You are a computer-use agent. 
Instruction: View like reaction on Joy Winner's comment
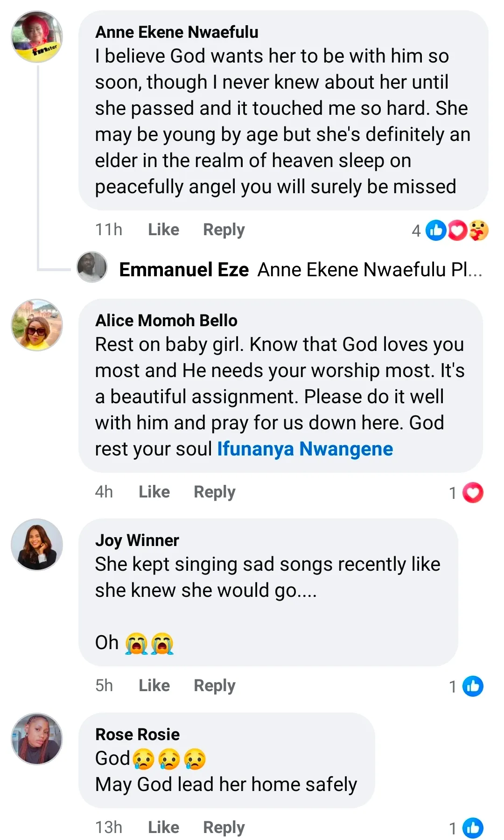pyautogui.click(x=473, y=686)
